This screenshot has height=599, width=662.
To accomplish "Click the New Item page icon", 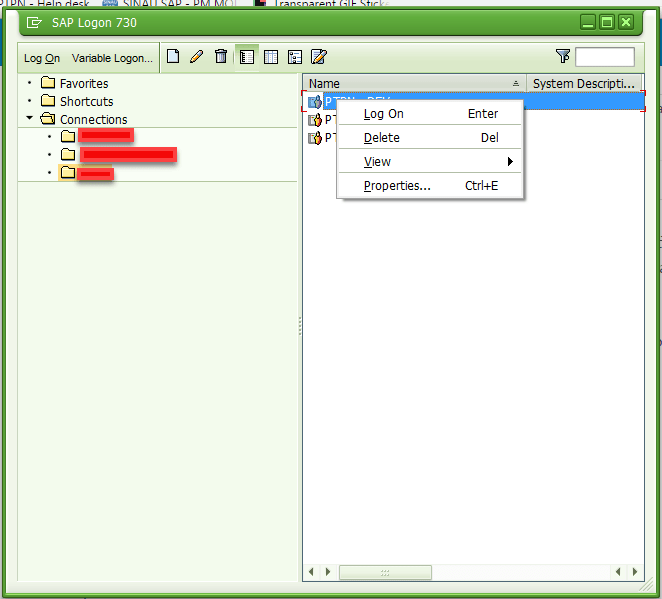I will click(173, 57).
